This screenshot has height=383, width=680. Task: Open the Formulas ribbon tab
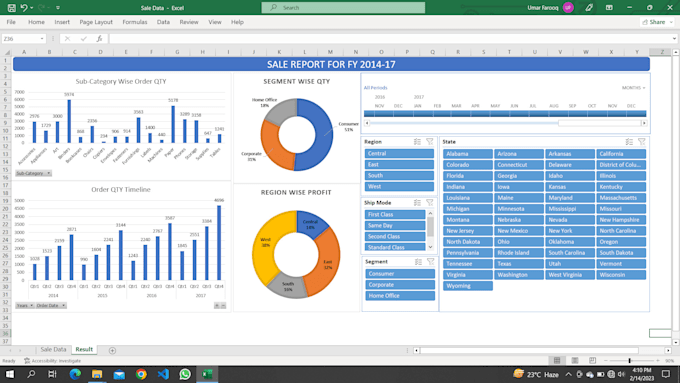coord(134,22)
